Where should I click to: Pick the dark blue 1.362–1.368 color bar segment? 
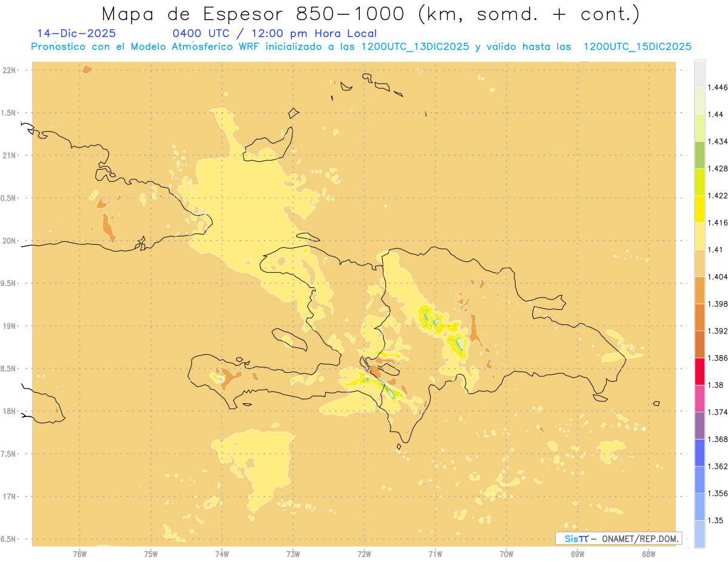(699, 453)
